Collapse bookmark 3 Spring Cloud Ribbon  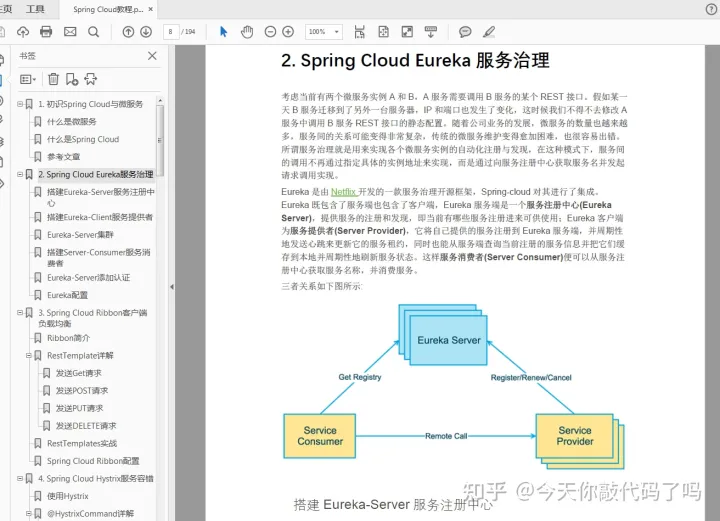(20, 313)
